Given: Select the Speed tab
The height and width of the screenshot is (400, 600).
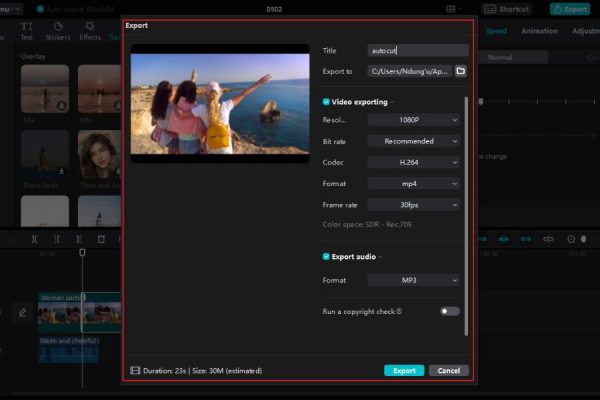Looking at the screenshot, I should pyautogui.click(x=496, y=31).
